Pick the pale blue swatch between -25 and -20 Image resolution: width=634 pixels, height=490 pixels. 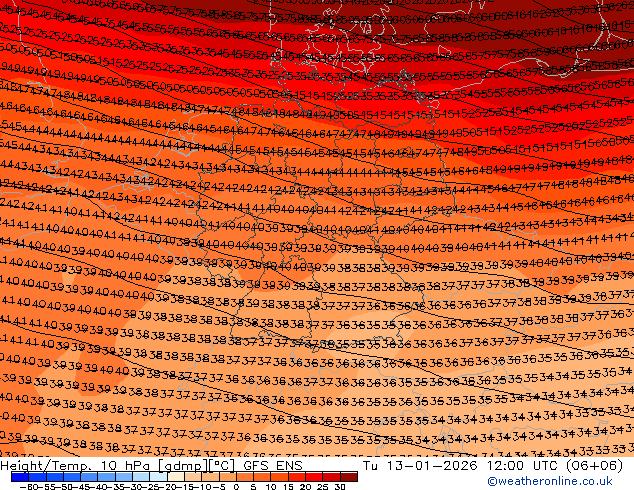tap(158, 477)
